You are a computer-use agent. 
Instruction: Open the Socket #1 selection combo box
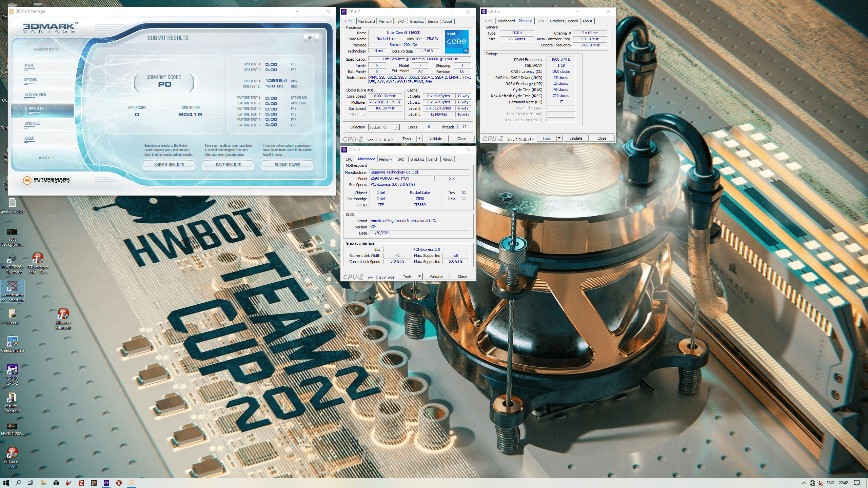384,127
